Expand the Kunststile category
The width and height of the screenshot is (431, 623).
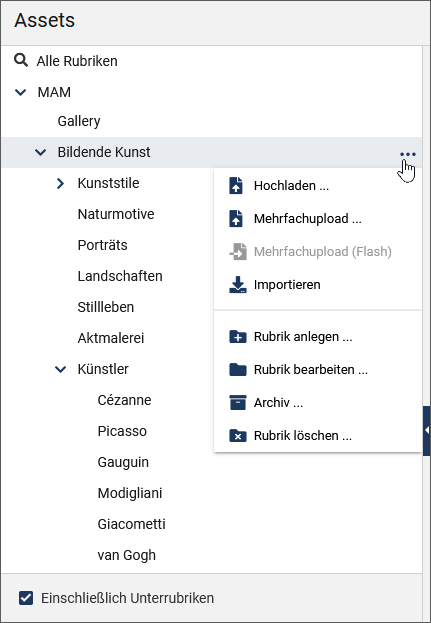point(60,183)
